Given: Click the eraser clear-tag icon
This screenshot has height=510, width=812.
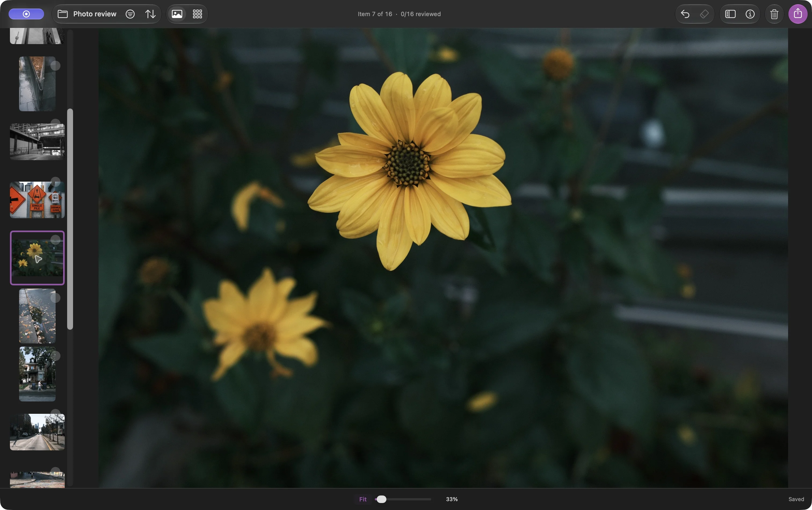Looking at the screenshot, I should 704,14.
